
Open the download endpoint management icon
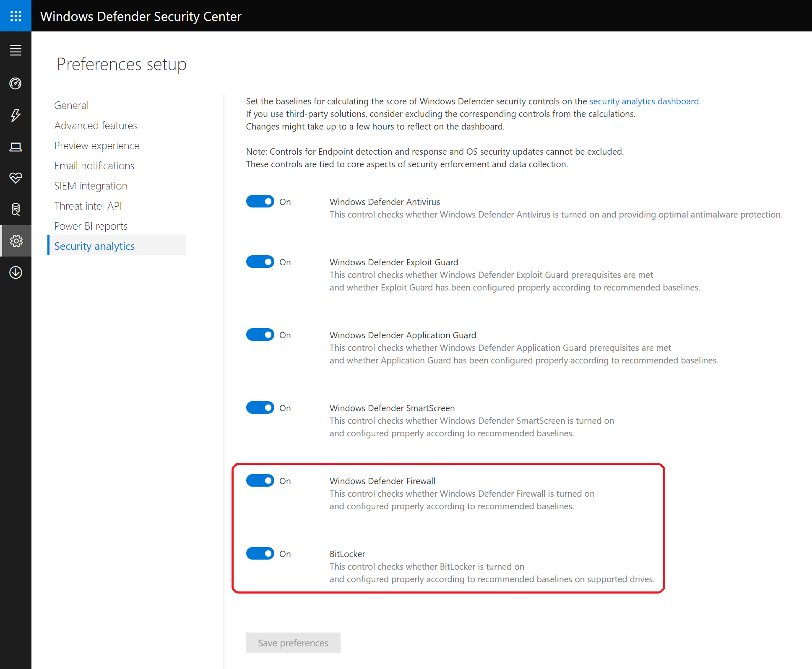coord(16,272)
